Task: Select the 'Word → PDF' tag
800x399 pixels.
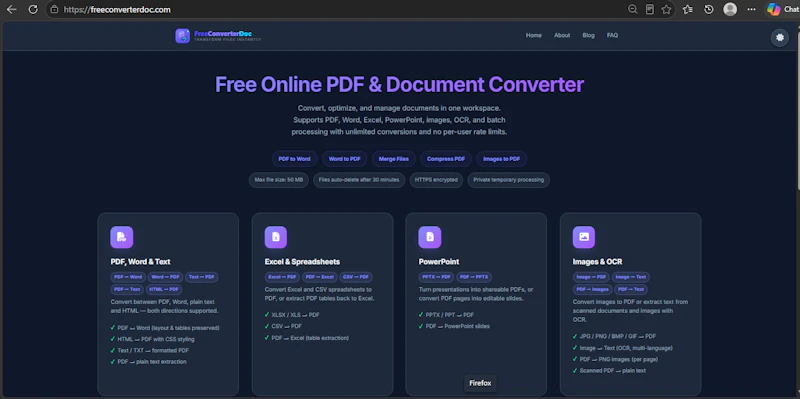Action: coord(165,277)
